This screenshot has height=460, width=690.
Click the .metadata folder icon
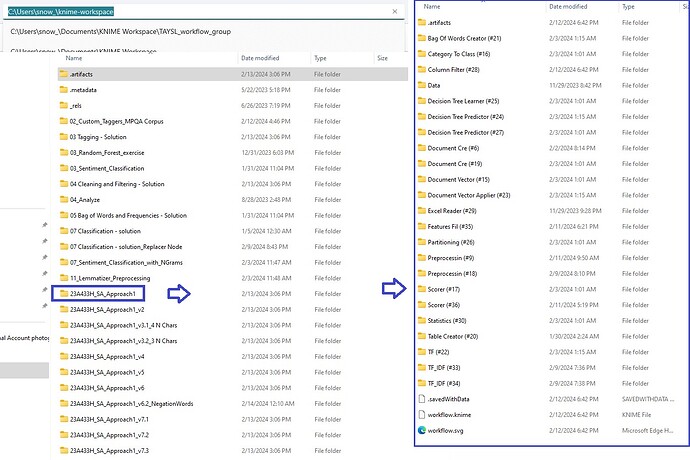[x=64, y=90]
